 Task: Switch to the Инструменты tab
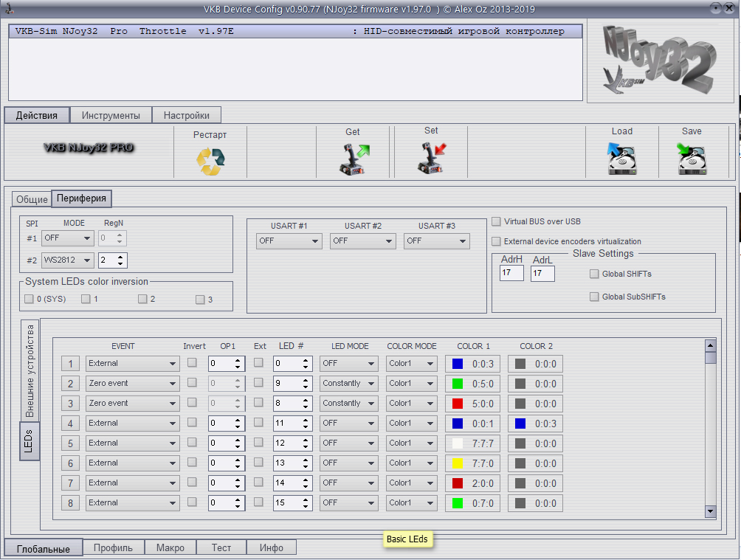click(x=111, y=116)
